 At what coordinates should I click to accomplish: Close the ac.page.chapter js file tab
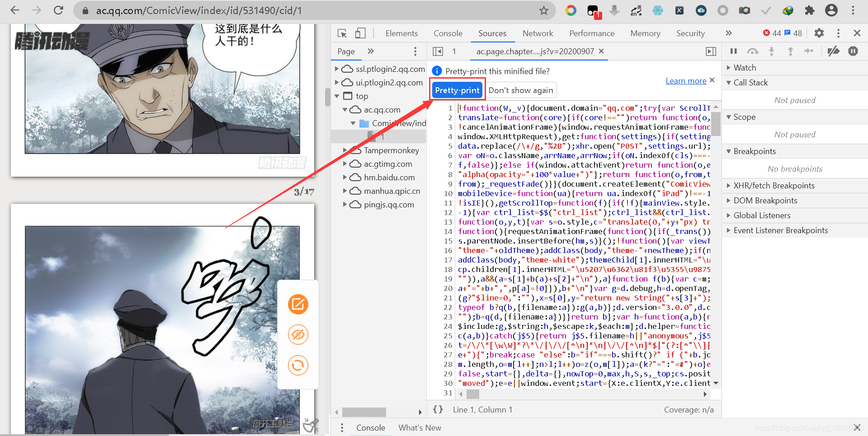[x=601, y=51]
